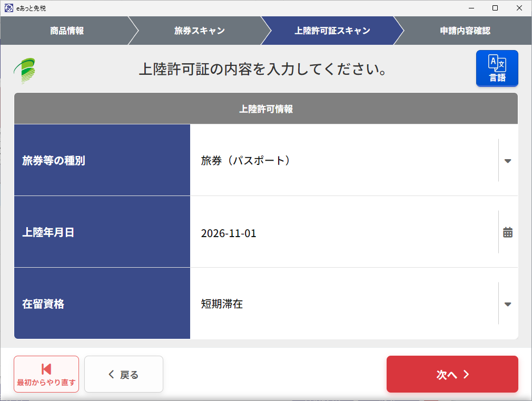
Task: Click the back chevron on 戻る button
Action: coord(111,375)
